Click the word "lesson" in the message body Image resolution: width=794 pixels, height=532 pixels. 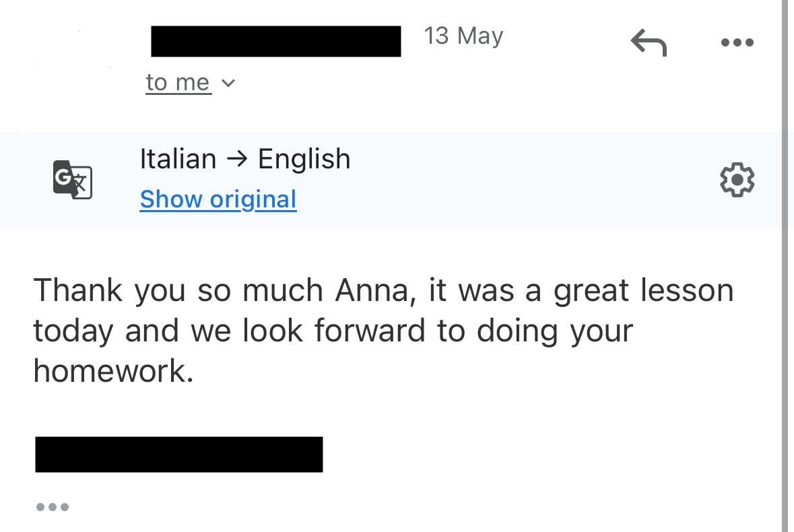[686, 291]
